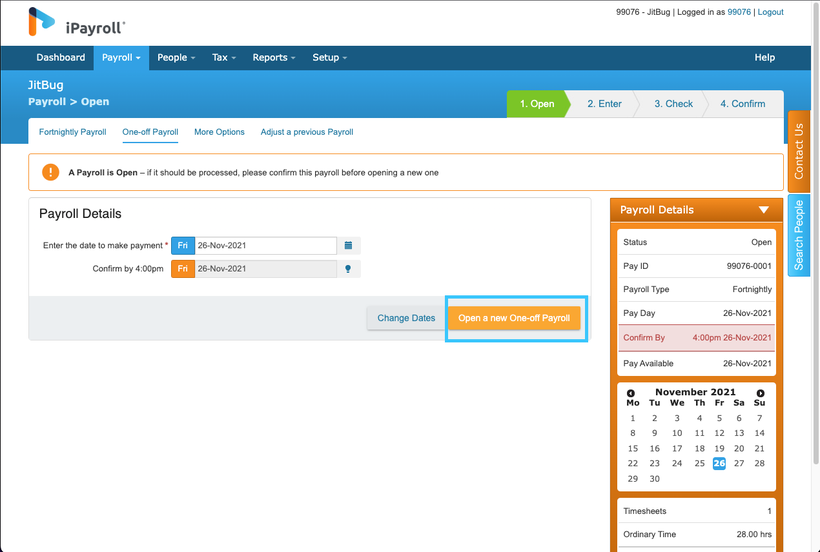The width and height of the screenshot is (820, 552).
Task: Click the Status Open row
Action: pyautogui.click(x=697, y=243)
